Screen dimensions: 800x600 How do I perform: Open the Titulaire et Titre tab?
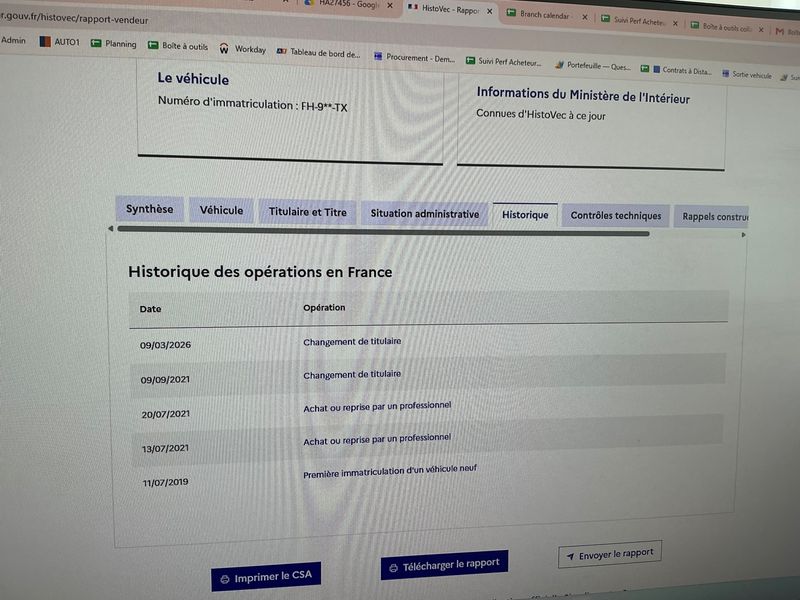[x=307, y=212]
